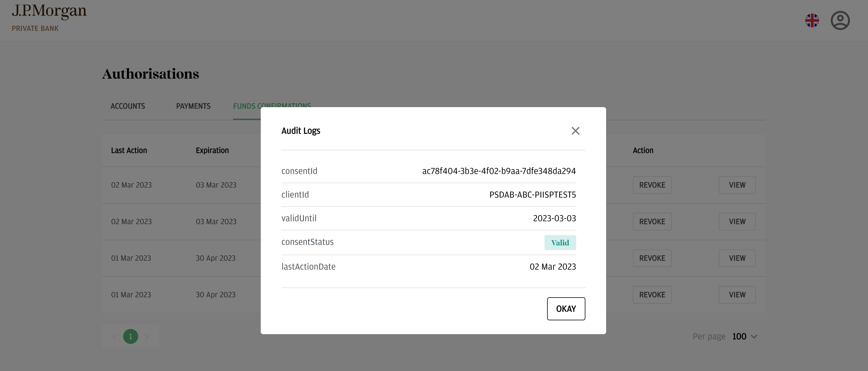
Task: Go to next page arrow
Action: [x=146, y=336]
